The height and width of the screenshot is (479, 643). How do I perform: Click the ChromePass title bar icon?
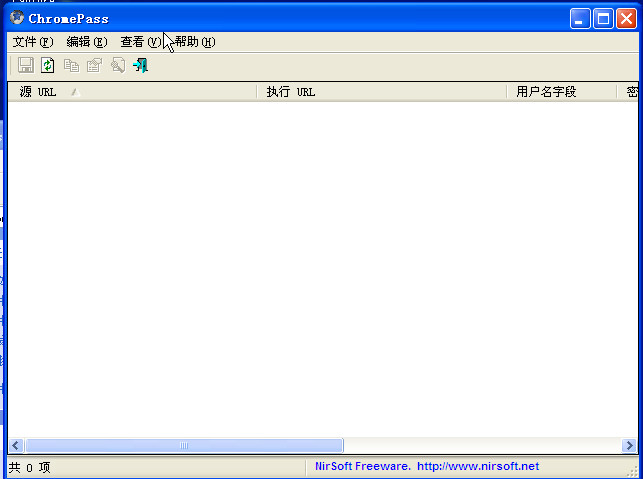point(17,18)
